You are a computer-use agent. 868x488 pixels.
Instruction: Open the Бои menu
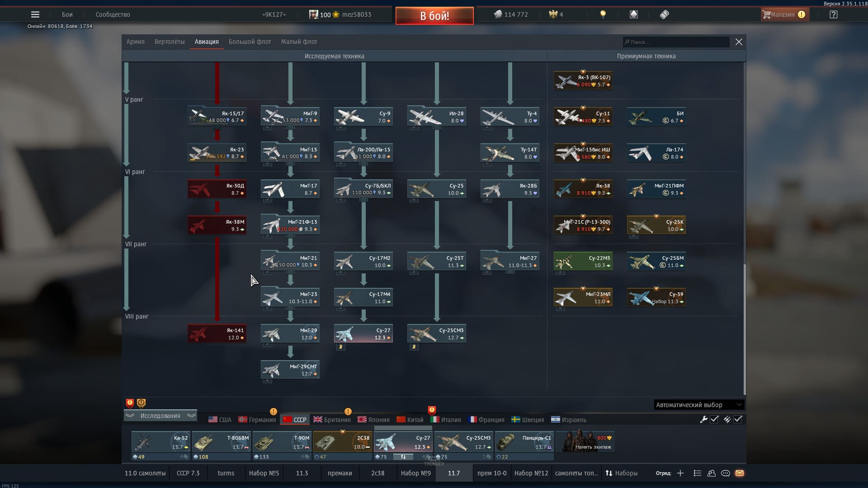[67, 14]
